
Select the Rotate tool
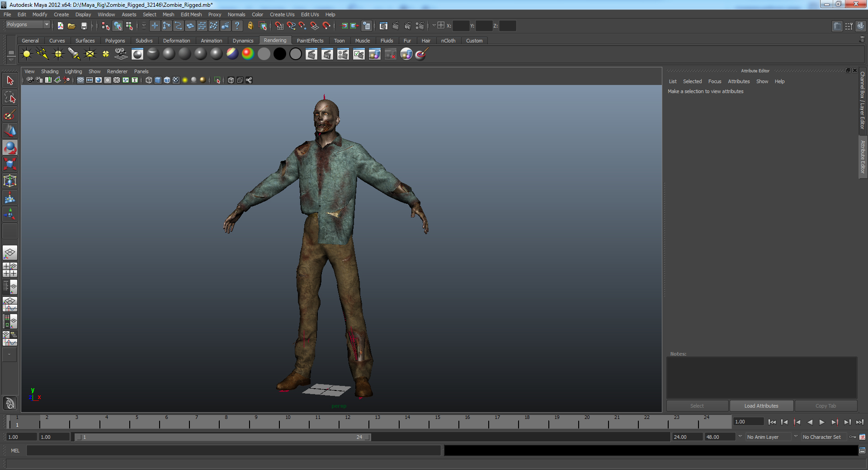click(9, 148)
